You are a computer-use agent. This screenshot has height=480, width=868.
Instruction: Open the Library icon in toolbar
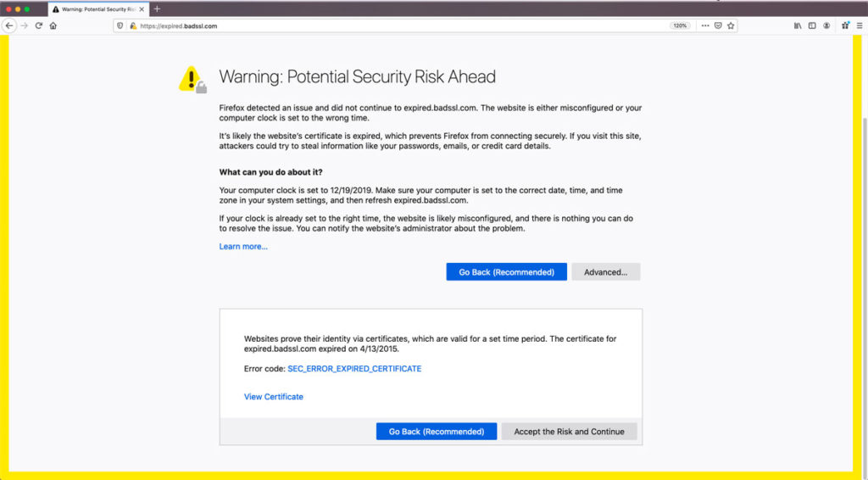click(798, 25)
